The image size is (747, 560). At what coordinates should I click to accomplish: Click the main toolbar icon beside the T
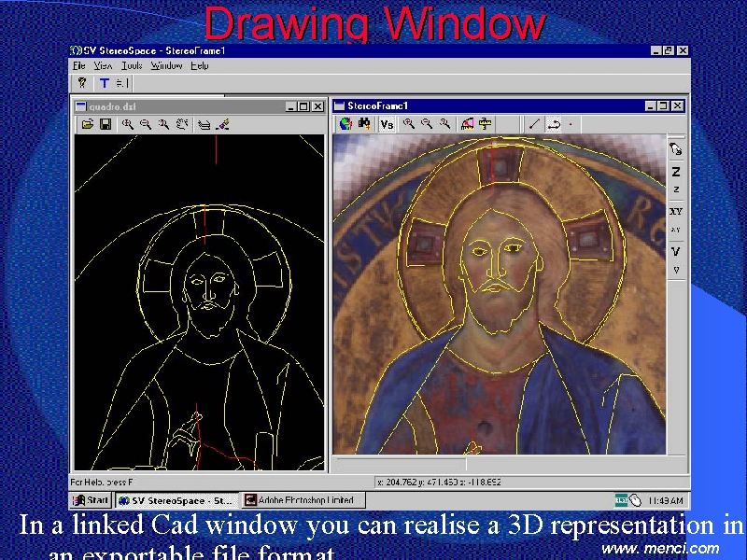121,83
